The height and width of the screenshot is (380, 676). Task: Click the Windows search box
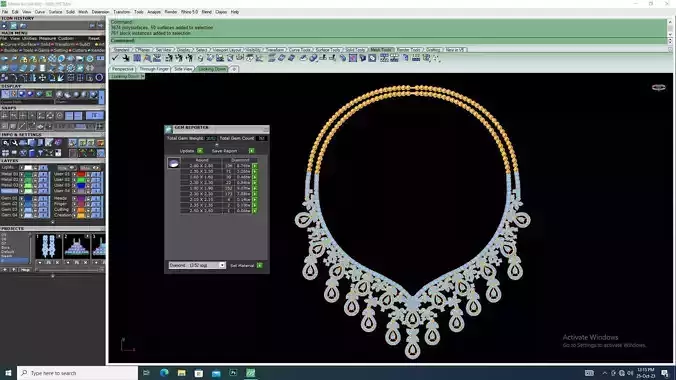[x=78, y=373]
